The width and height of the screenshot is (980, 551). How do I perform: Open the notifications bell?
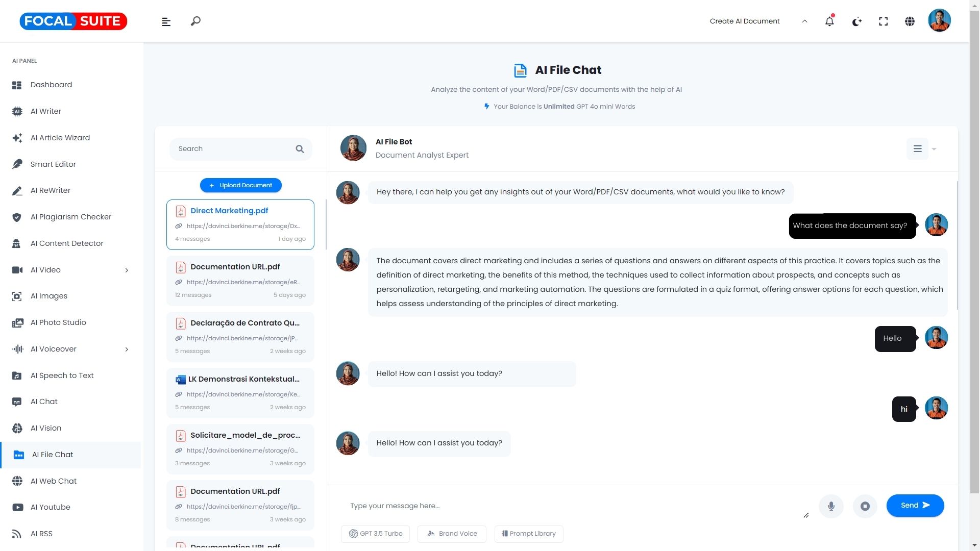click(829, 21)
